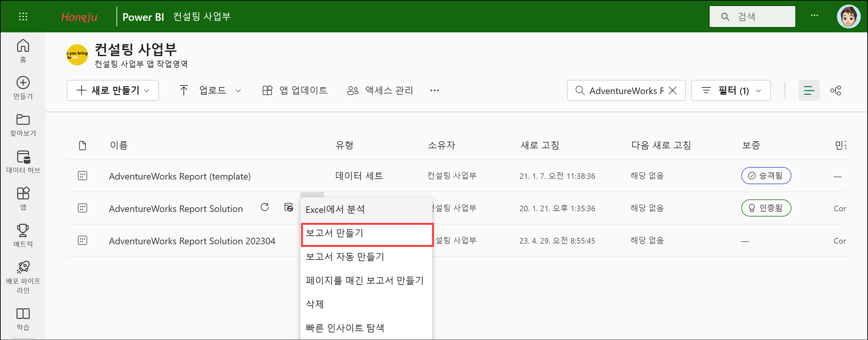Viewport: 868px width, 340px height.
Task: Click refresh time 20. 1. 21. 오후 1:35:36
Action: click(557, 208)
